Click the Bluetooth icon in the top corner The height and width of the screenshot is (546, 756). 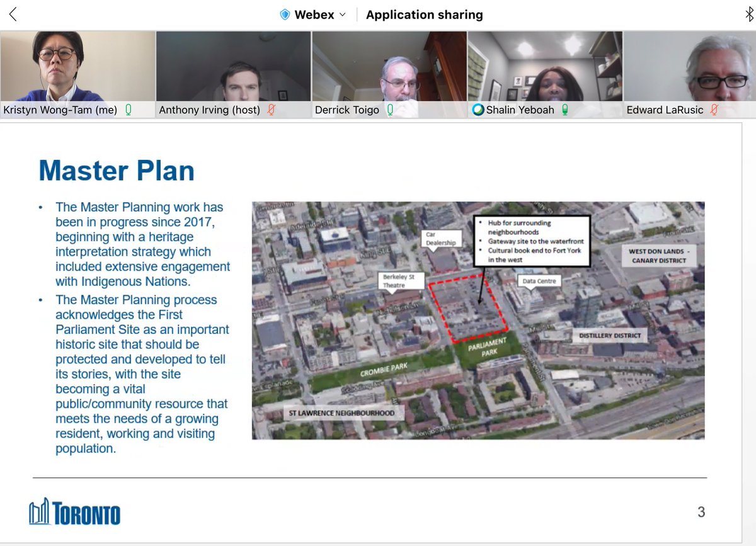748,14
